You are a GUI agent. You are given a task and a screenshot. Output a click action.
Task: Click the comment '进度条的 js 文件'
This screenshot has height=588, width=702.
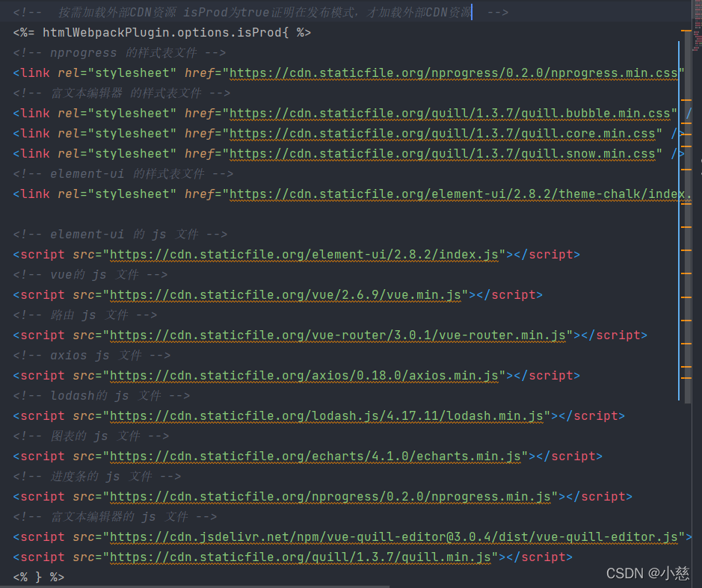(96, 476)
